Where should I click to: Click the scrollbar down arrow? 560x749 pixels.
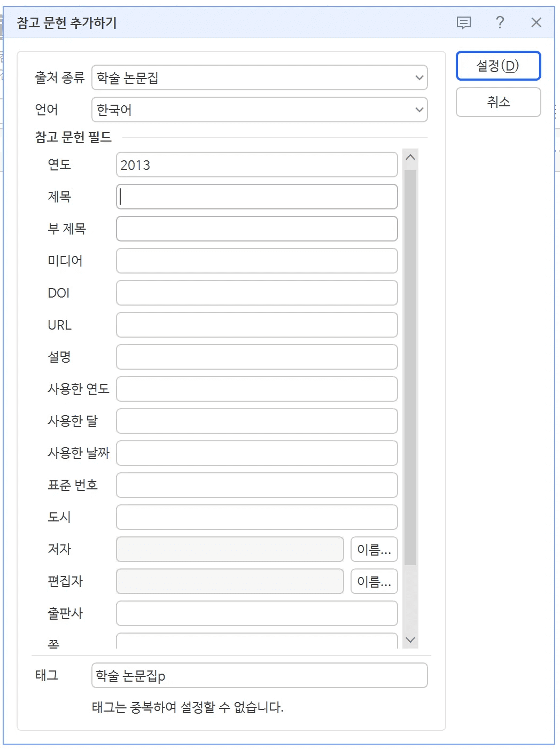click(410, 639)
